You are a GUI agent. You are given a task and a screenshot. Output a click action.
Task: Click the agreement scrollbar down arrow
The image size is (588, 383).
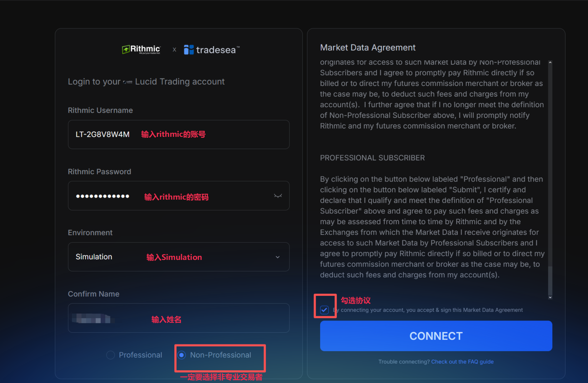[x=550, y=297]
